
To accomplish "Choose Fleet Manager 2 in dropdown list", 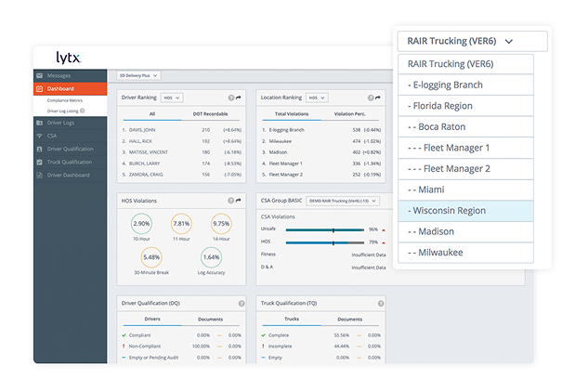I will coord(465,169).
